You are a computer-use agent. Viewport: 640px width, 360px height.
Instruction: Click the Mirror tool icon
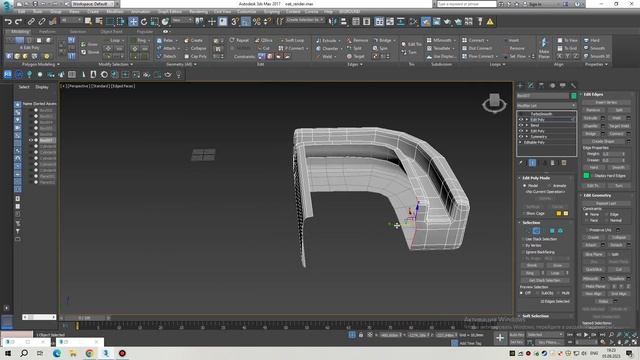click(333, 22)
